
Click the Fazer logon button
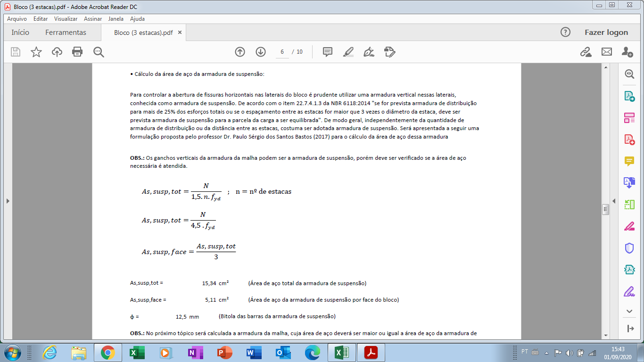click(x=606, y=33)
